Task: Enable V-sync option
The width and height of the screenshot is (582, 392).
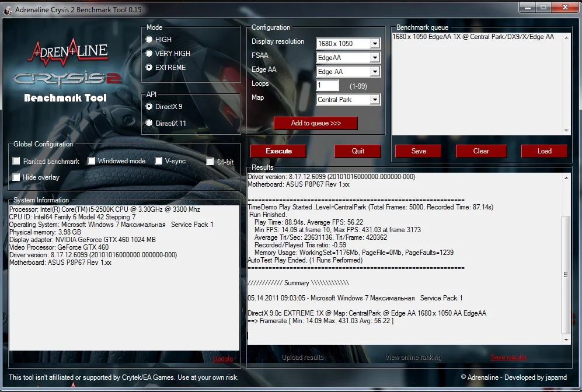Action: point(159,161)
